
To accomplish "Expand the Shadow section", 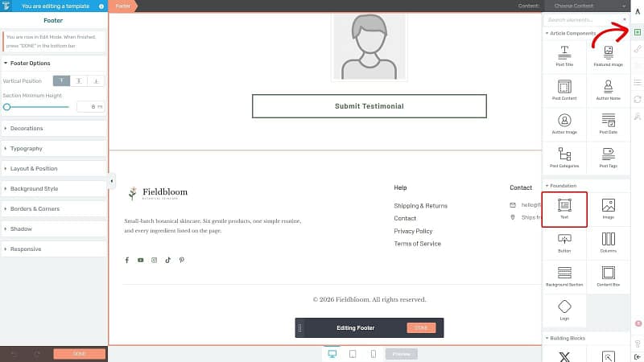I will [x=53, y=229].
